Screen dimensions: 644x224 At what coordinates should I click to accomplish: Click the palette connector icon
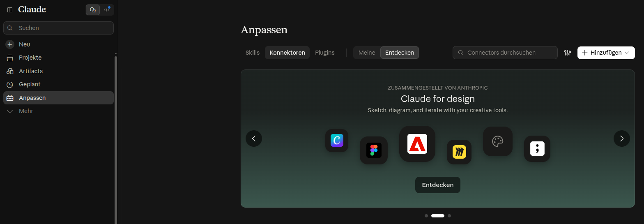(498, 141)
